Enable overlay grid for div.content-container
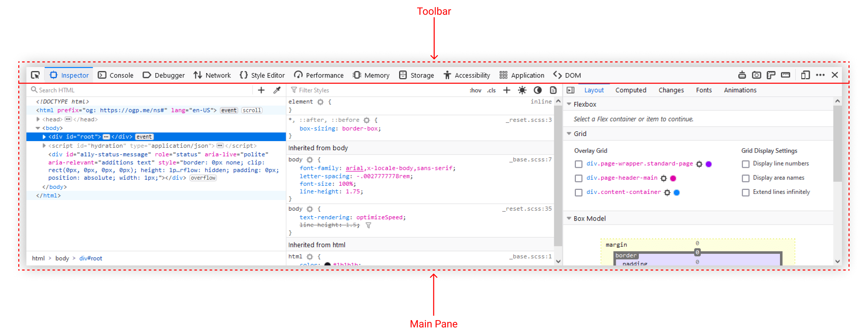The height and width of the screenshot is (335, 868). click(x=579, y=193)
